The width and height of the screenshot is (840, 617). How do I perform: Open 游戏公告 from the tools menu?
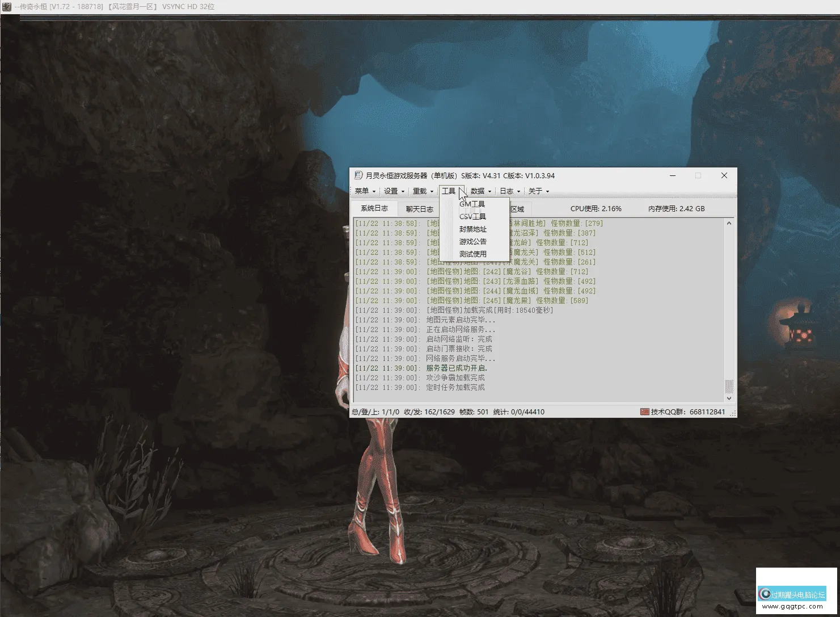pyautogui.click(x=472, y=242)
